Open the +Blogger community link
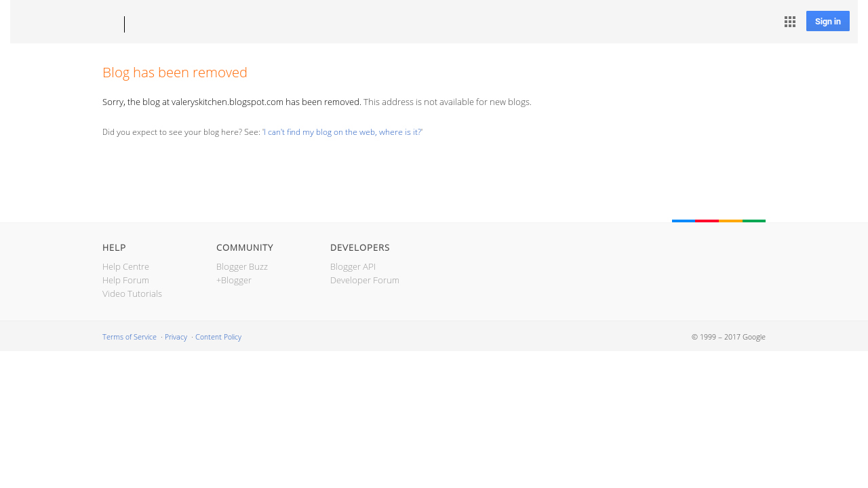This screenshot has width=868, height=488. (x=234, y=280)
